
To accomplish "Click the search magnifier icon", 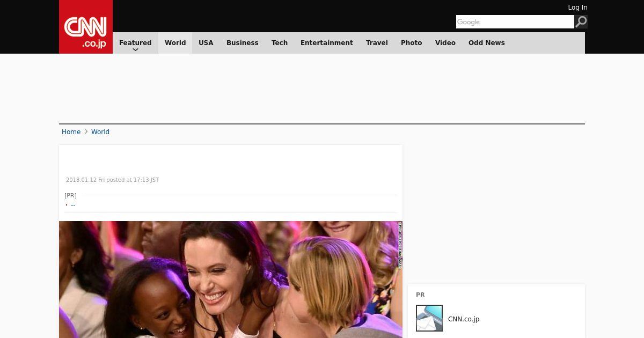I will click(581, 21).
